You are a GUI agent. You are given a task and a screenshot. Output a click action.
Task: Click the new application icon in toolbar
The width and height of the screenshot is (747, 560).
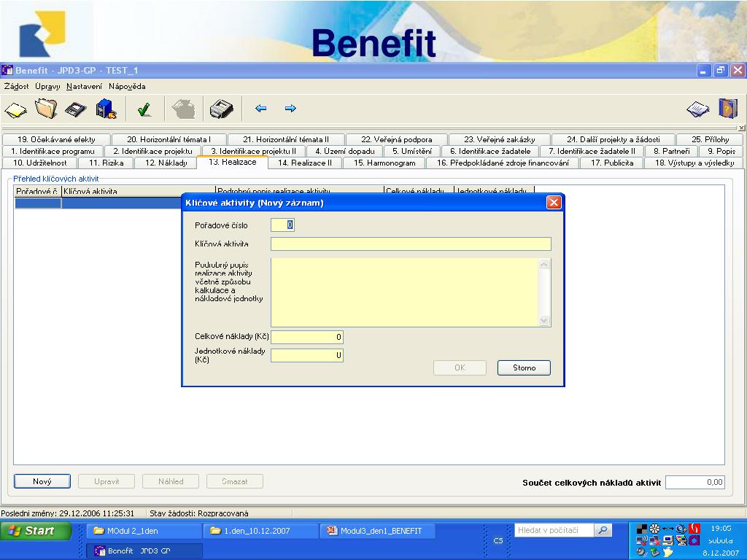16,109
